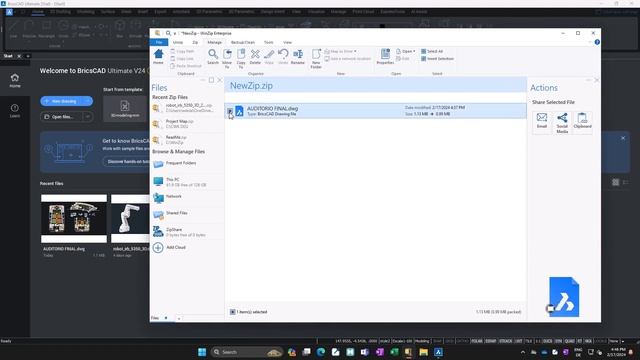The height and width of the screenshot is (360, 640).
Task: Toggle DYN in the BricsCAD status bar
Action: (558, 341)
